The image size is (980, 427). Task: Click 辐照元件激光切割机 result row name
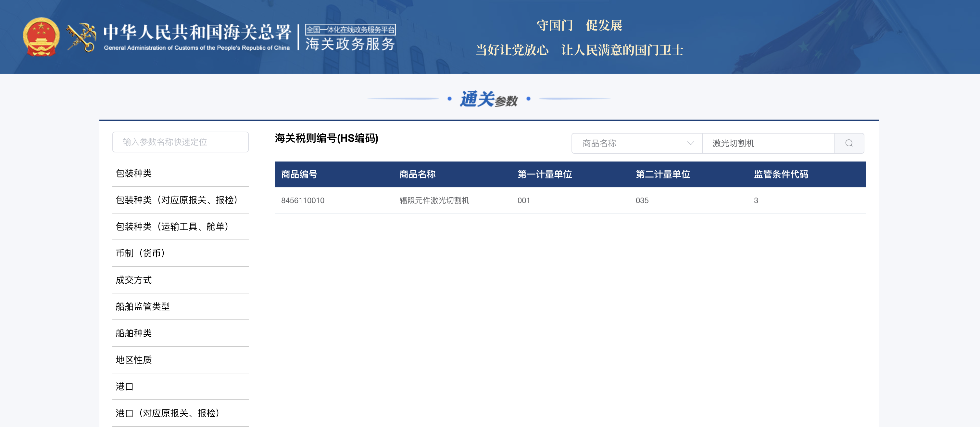pos(434,201)
